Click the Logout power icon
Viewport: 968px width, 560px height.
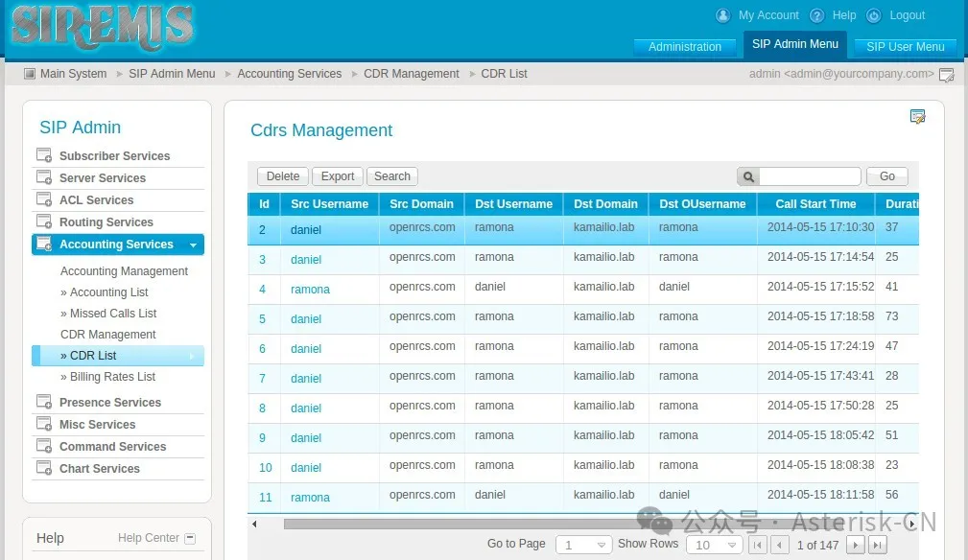click(x=874, y=15)
